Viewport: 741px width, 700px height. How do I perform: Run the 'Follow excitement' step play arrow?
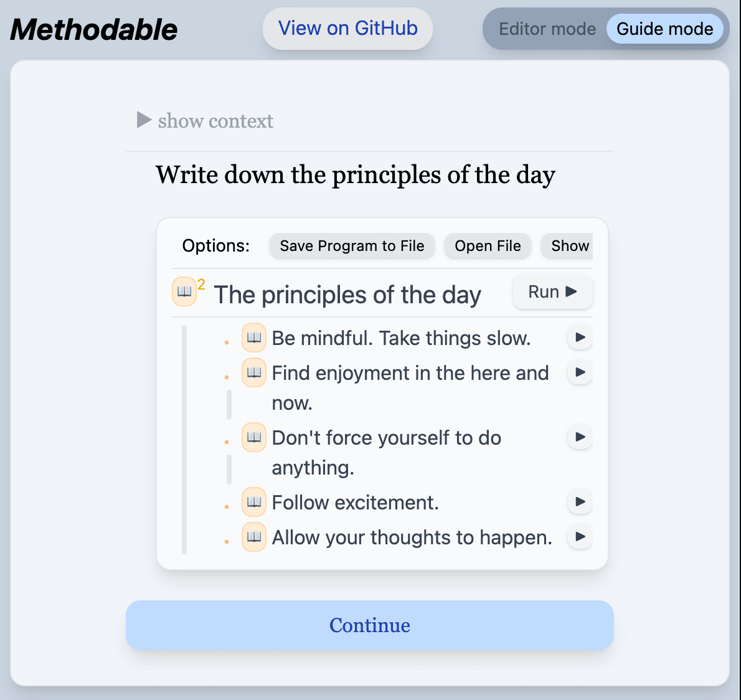pyautogui.click(x=580, y=502)
